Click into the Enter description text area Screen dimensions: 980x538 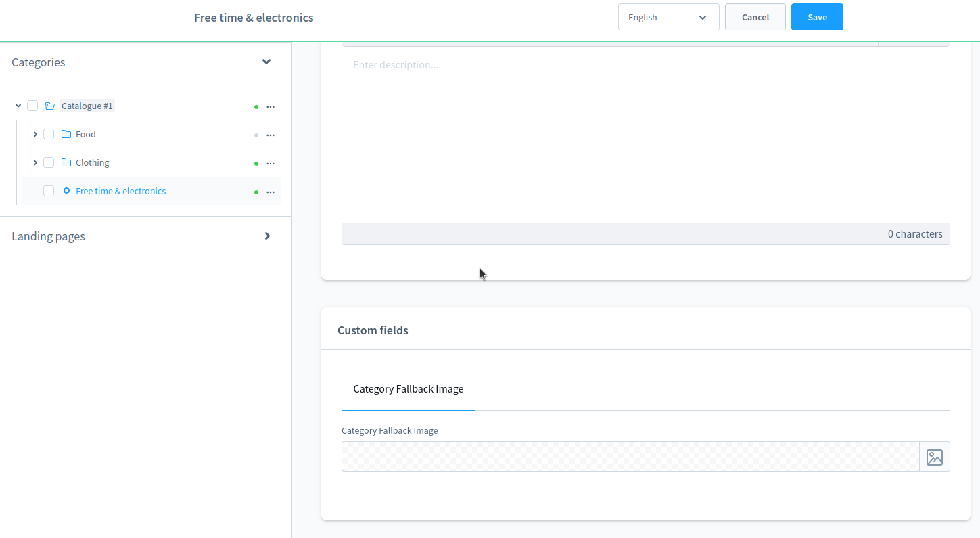click(x=646, y=135)
